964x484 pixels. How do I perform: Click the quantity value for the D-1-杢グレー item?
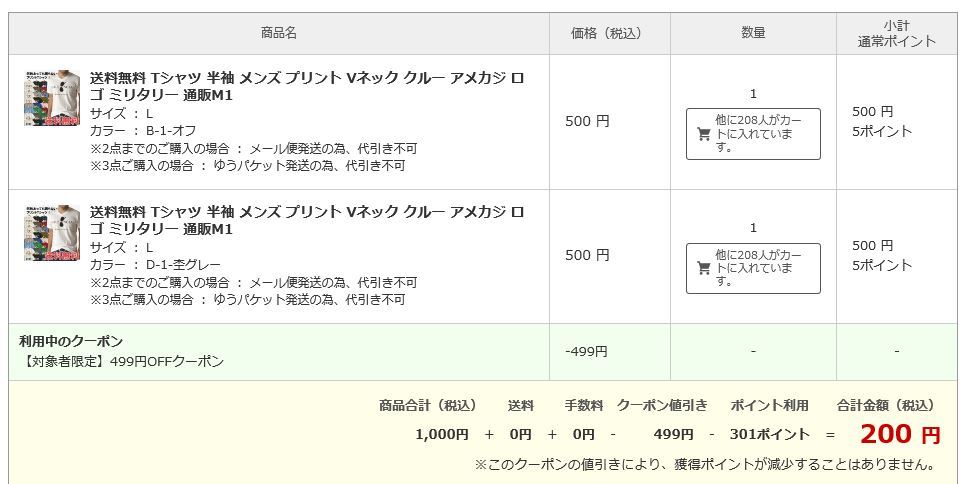coord(753,228)
